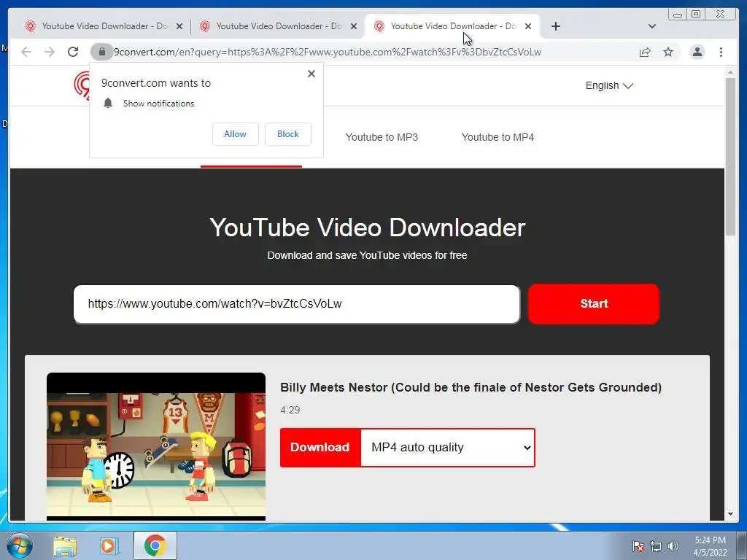Dismiss the notification permission popup
The image size is (747, 560).
pyautogui.click(x=311, y=74)
